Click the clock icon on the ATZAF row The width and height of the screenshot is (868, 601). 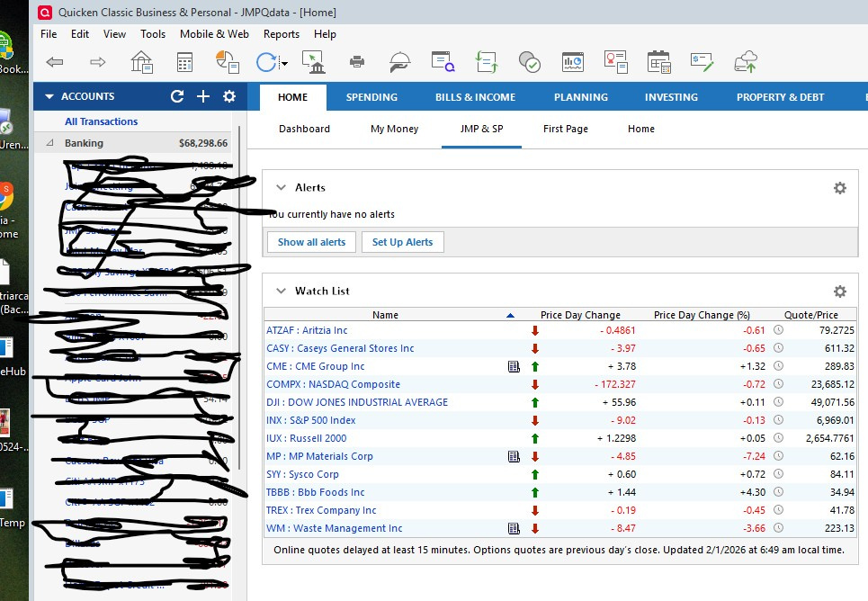click(778, 330)
